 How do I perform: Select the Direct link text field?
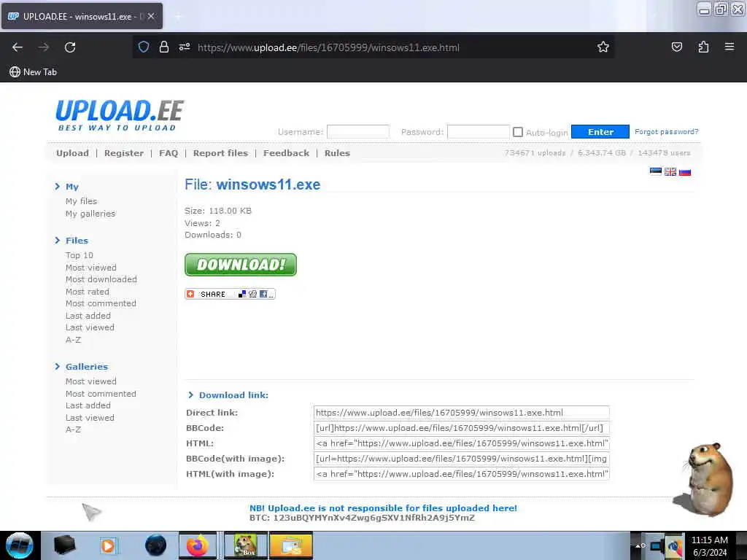point(462,413)
